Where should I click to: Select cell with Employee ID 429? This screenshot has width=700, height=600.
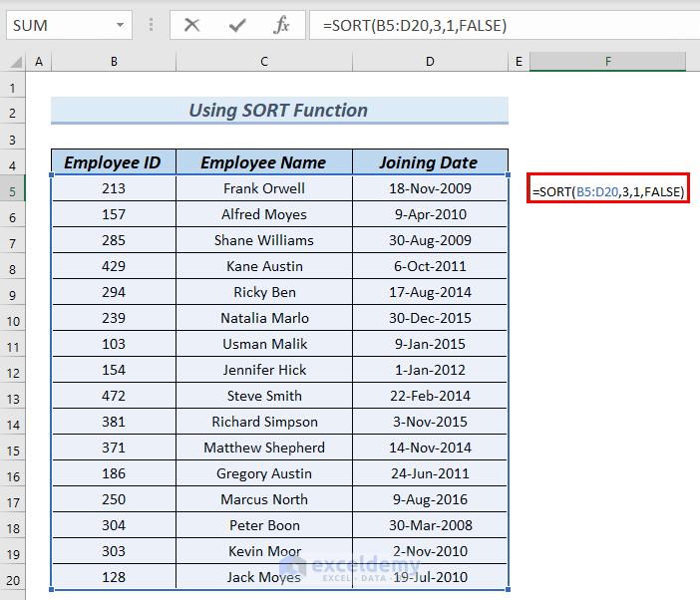(114, 266)
